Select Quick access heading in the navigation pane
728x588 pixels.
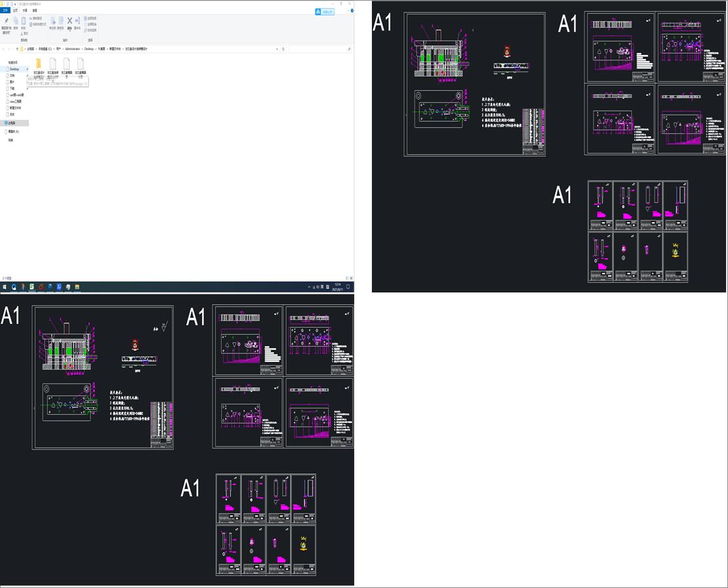coord(12,62)
